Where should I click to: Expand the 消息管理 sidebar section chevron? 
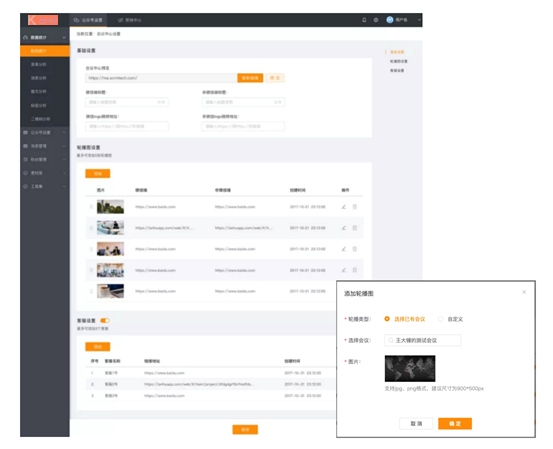(64, 146)
